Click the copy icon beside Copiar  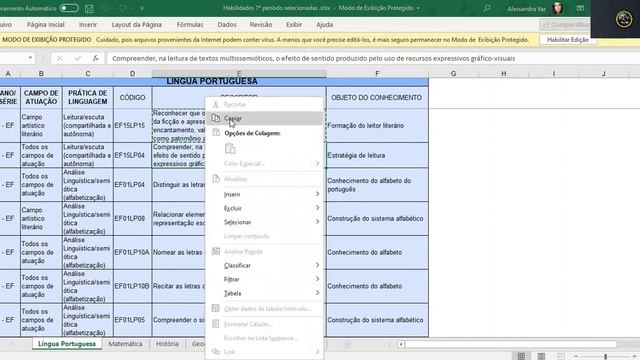pos(216,118)
